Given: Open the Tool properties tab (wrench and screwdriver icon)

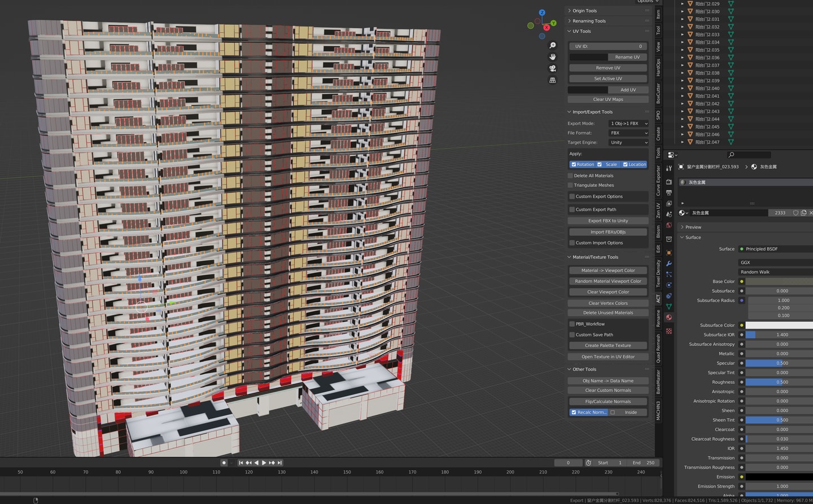Looking at the screenshot, I should click(669, 168).
